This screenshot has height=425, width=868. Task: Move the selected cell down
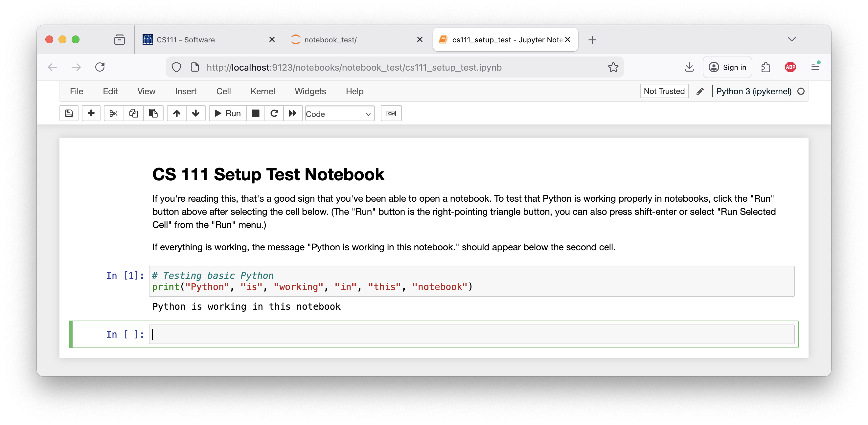[x=196, y=114]
